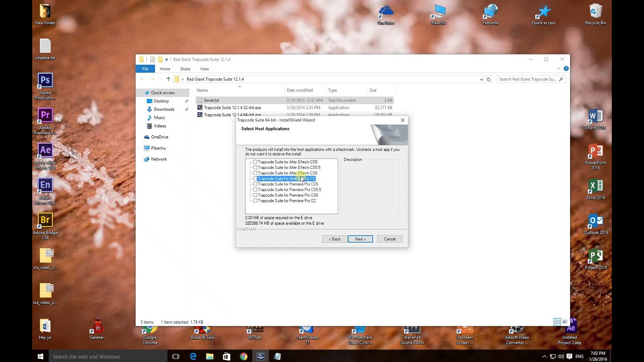Image resolution: width=644 pixels, height=362 pixels.
Task: Switch to large icons view in Explorer
Action: [565, 322]
